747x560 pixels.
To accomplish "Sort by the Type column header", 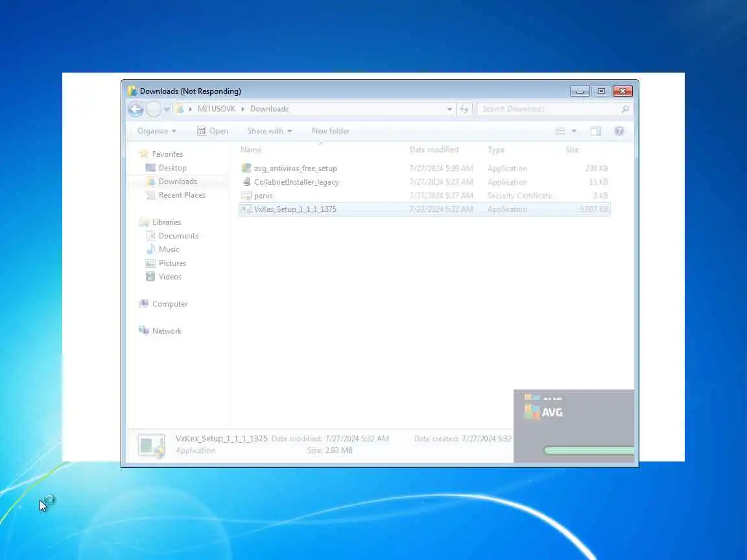I will 496,150.
